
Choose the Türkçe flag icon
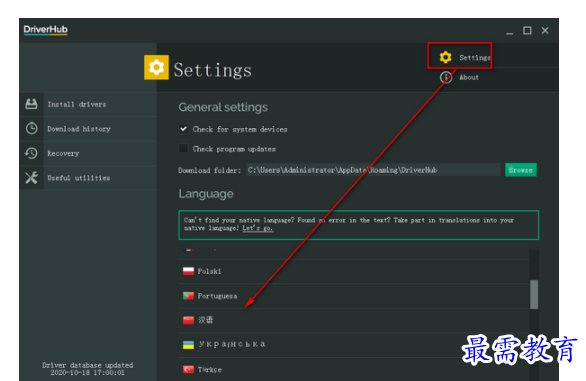pyautogui.click(x=188, y=369)
